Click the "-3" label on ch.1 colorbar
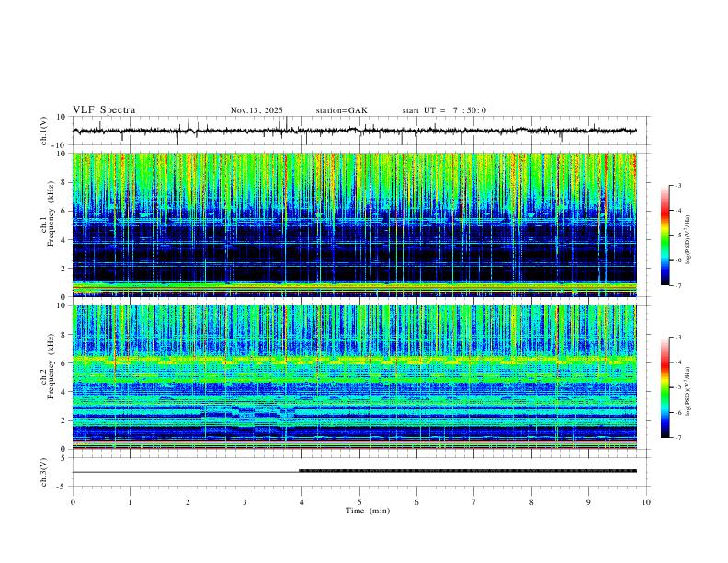This screenshot has width=728, height=563. [x=678, y=185]
